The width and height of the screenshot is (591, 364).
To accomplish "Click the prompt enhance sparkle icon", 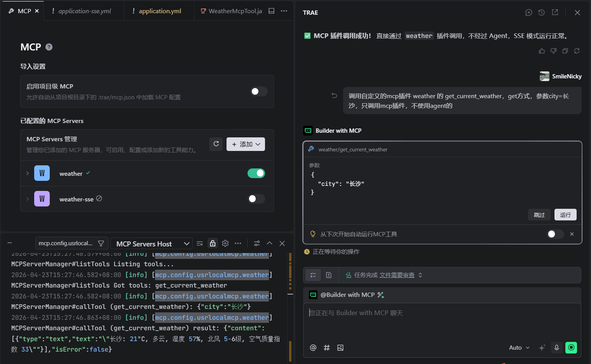I will click(542, 348).
